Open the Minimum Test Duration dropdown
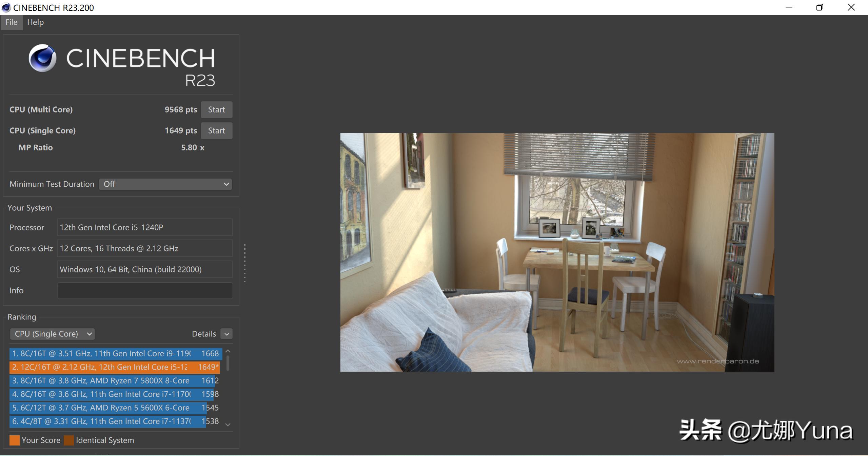Viewport: 868px width, 456px height. tap(165, 184)
